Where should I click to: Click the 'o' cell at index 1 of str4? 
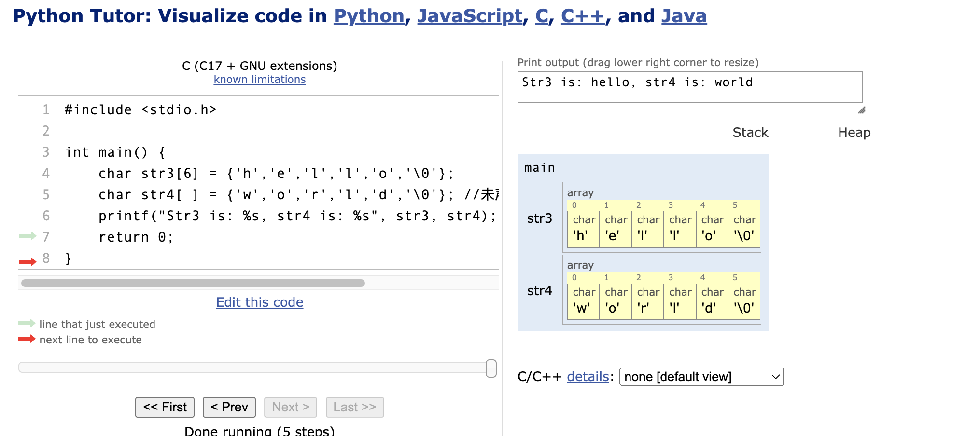616,301
